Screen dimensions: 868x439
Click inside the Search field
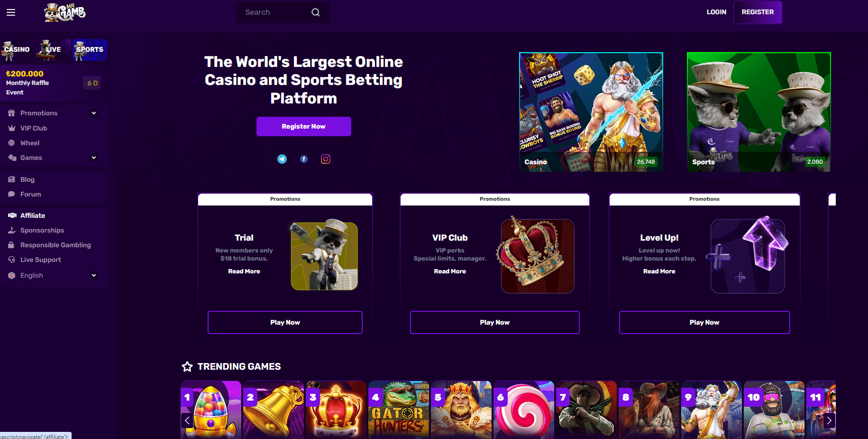pos(275,12)
